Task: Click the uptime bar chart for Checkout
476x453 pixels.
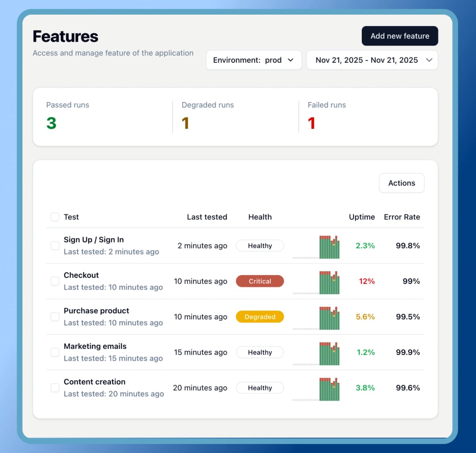Action: point(328,282)
